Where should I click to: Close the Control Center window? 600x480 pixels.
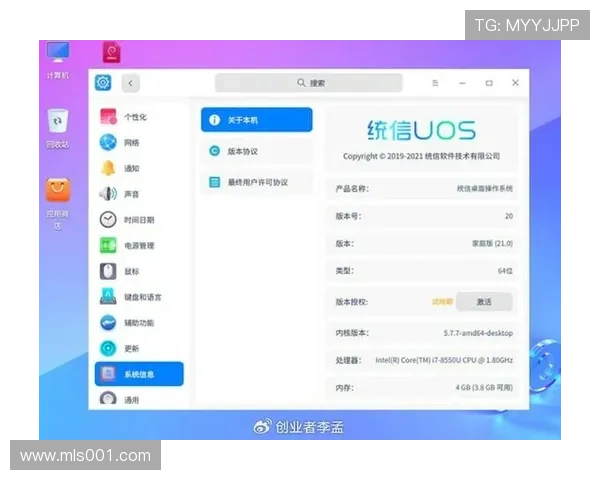pos(515,83)
